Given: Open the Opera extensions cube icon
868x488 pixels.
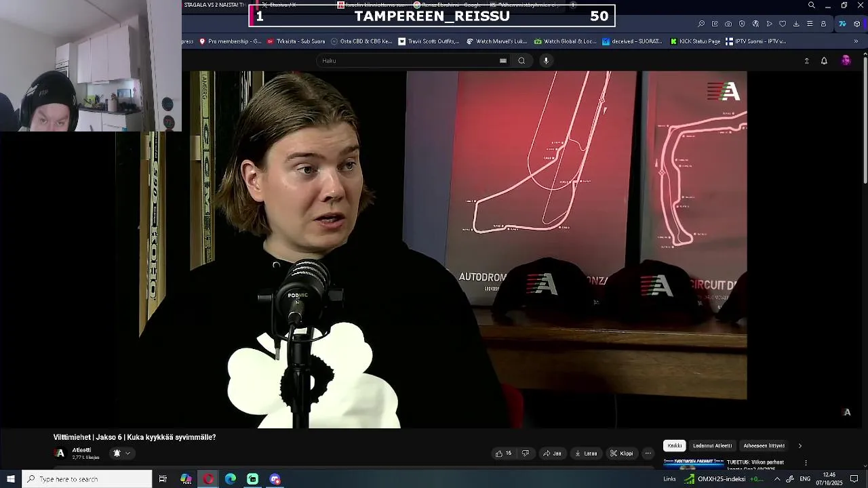Looking at the screenshot, I should (x=857, y=24).
